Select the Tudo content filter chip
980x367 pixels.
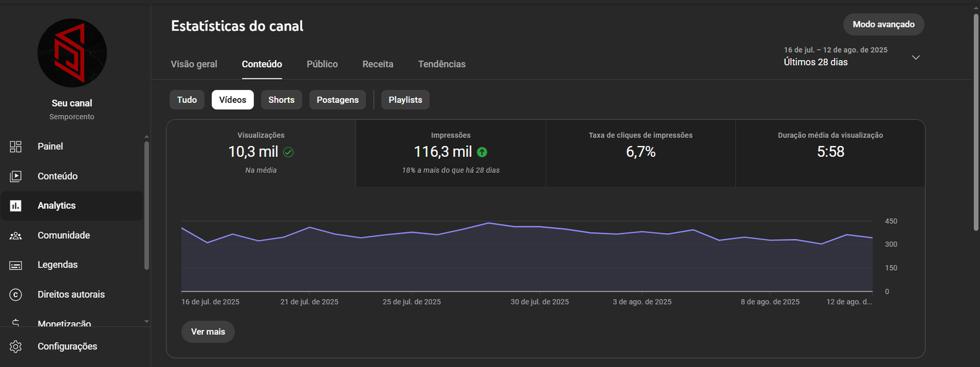coord(187,100)
